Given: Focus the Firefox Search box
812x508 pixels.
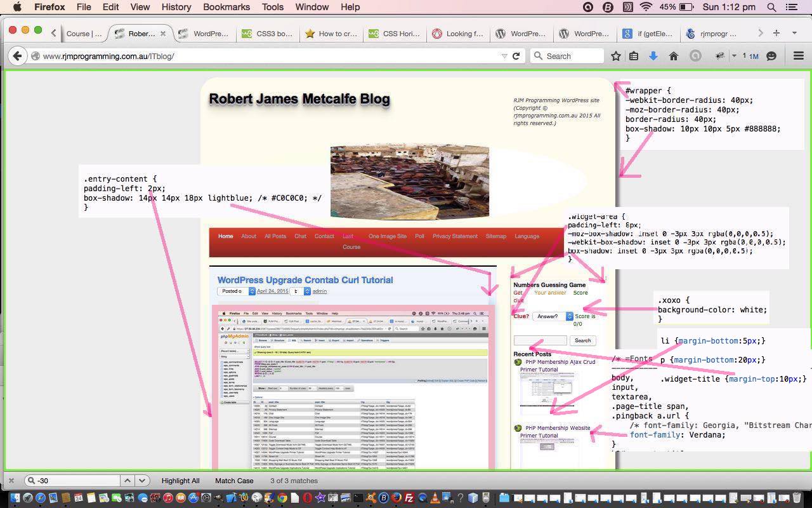Looking at the screenshot, I should pyautogui.click(x=567, y=56).
